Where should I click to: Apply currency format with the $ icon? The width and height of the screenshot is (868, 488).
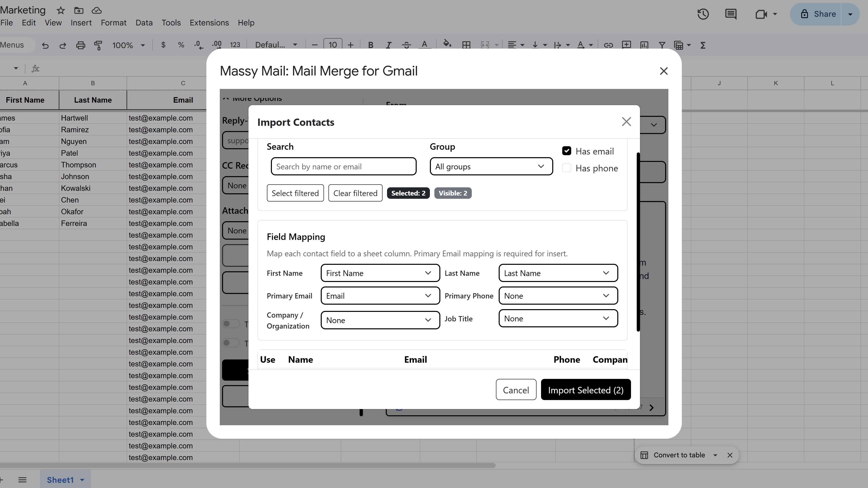pyautogui.click(x=163, y=45)
